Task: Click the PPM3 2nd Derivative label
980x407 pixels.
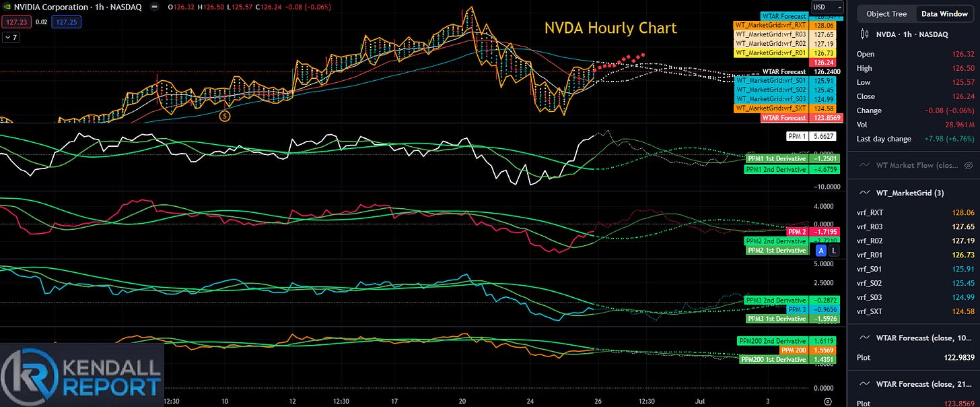Action: click(x=776, y=300)
